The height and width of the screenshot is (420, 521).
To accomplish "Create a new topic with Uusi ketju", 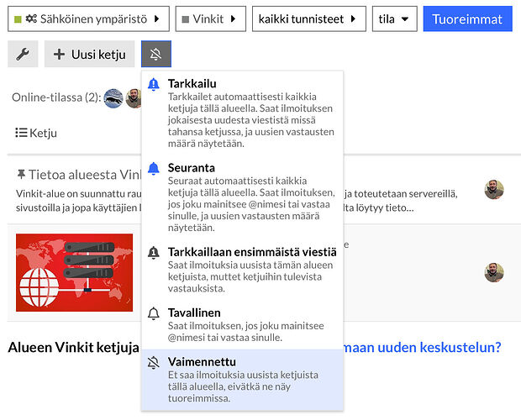I will [89, 54].
